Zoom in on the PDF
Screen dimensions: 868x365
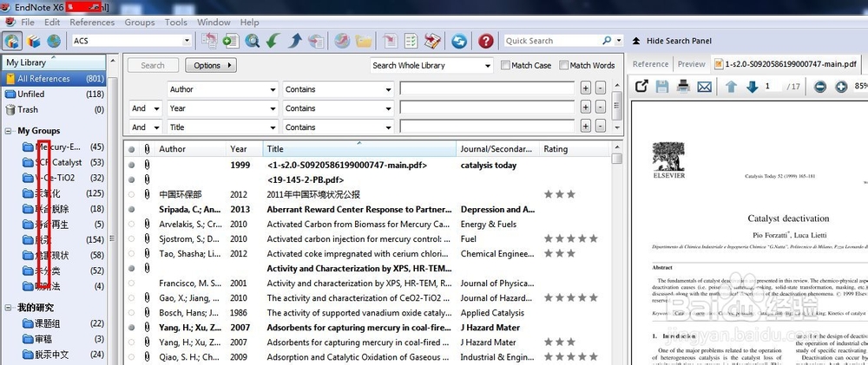841,87
